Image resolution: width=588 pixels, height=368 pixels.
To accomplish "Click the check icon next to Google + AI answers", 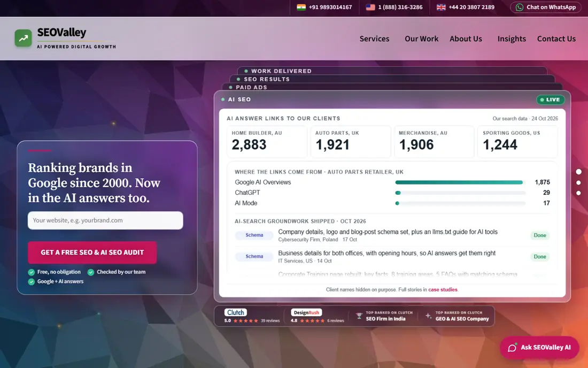I will 31,281.
